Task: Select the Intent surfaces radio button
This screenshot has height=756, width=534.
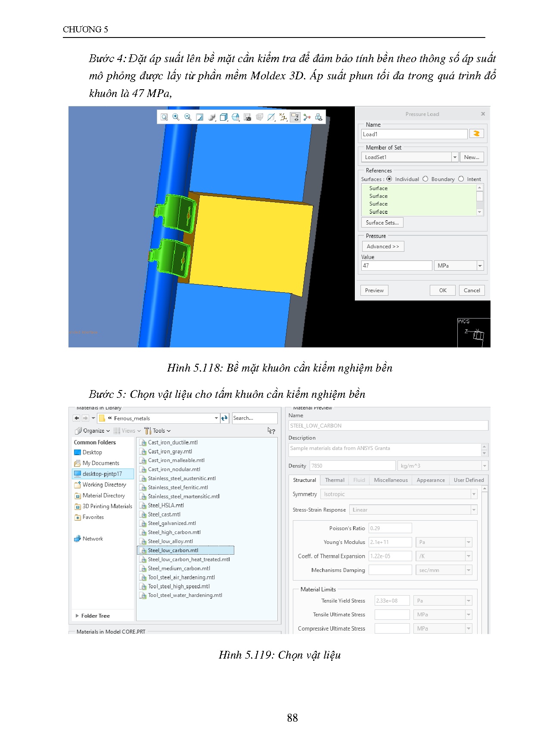Action: pos(461,179)
